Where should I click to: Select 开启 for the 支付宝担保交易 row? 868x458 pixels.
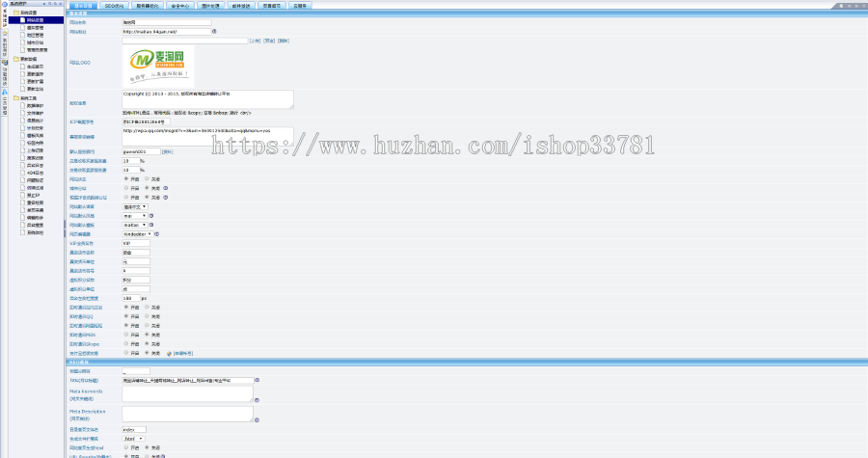(126, 353)
